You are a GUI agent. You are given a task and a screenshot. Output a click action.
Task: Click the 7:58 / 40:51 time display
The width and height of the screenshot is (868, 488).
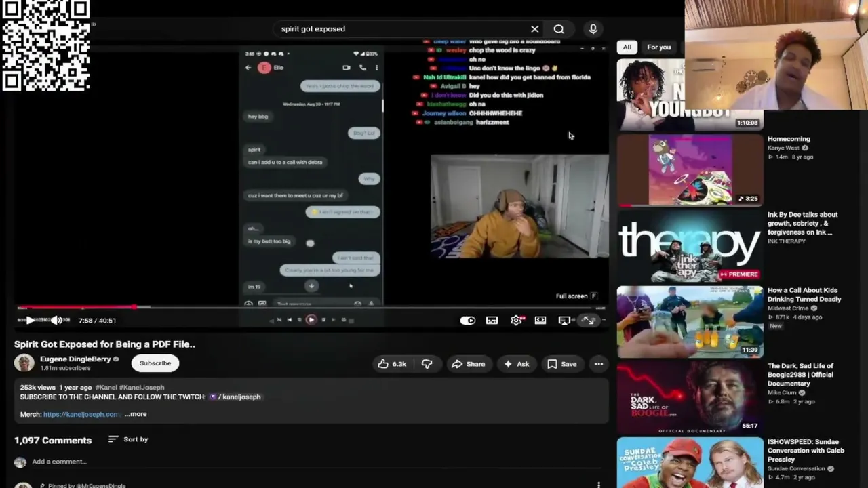[97, 321]
